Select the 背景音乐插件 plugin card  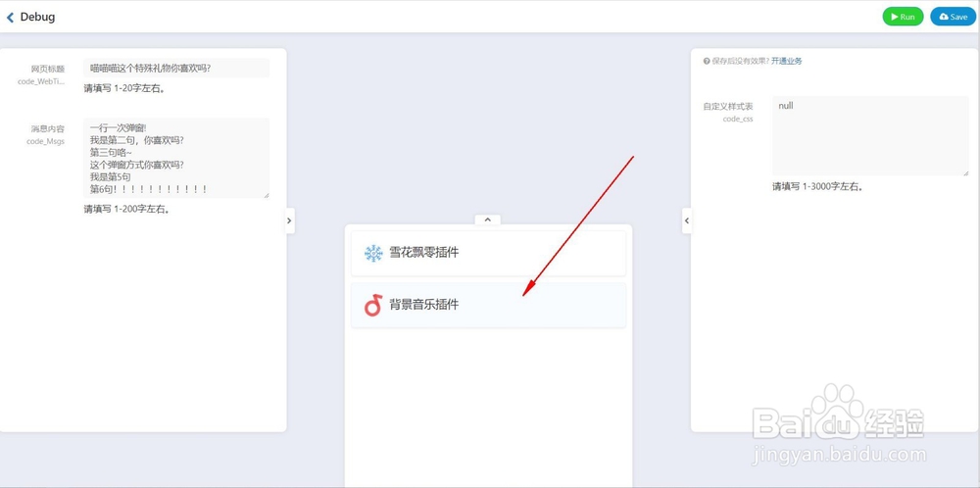[x=488, y=305]
